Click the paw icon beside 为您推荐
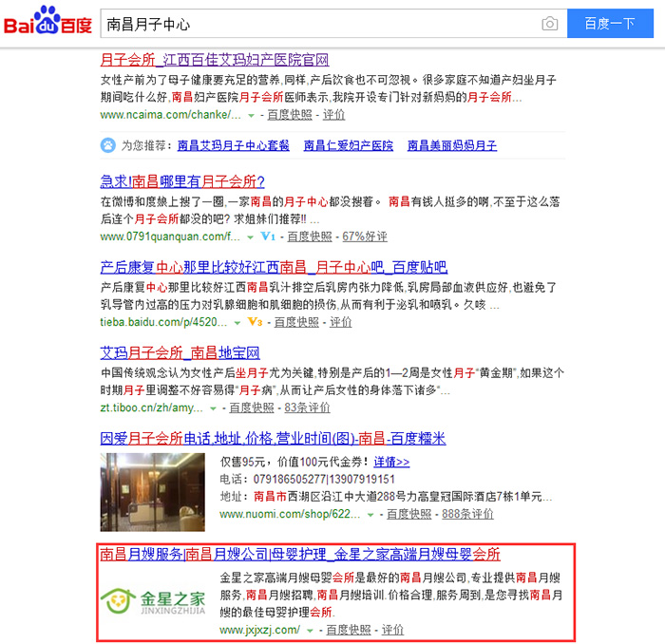This screenshot has height=644, width=665. click(108, 145)
